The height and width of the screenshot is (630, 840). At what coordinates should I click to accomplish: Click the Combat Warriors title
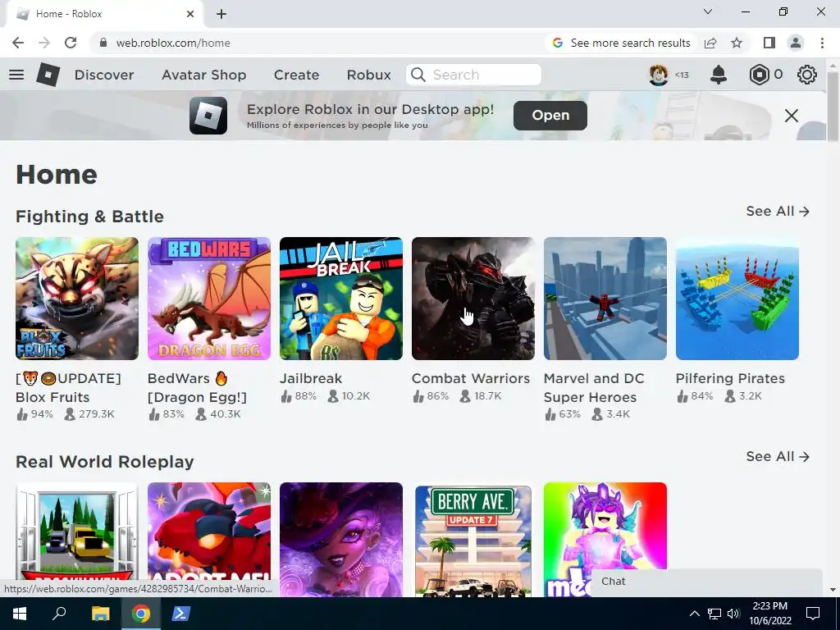click(x=471, y=378)
